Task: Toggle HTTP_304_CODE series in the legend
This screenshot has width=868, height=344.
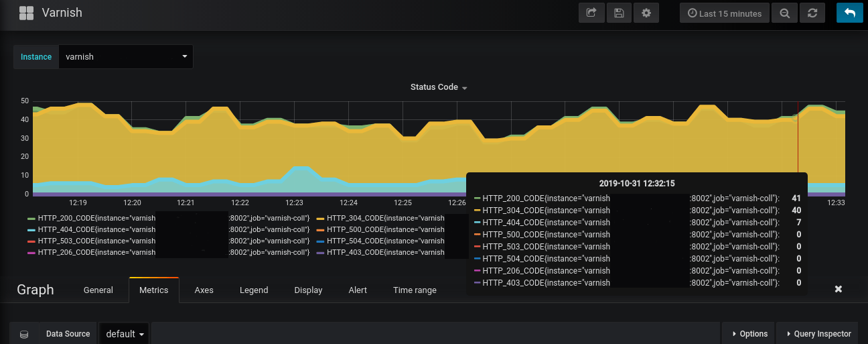Action: [385, 218]
